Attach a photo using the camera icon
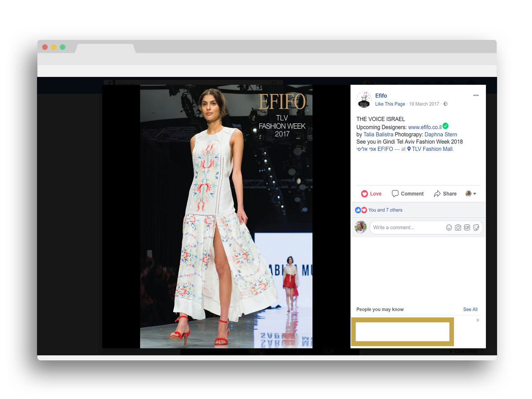The height and width of the screenshot is (399, 532). click(x=458, y=227)
